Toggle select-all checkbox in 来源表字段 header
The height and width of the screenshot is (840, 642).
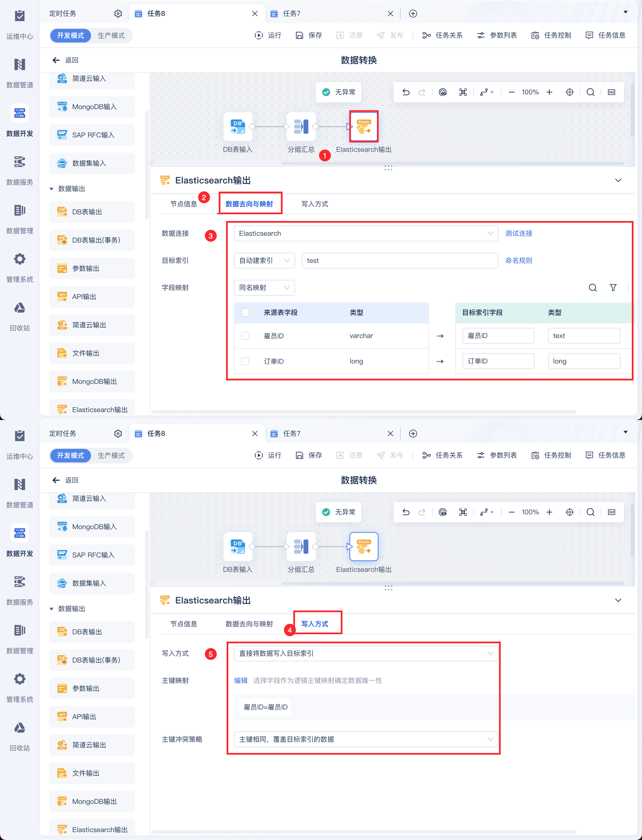pyautogui.click(x=245, y=312)
